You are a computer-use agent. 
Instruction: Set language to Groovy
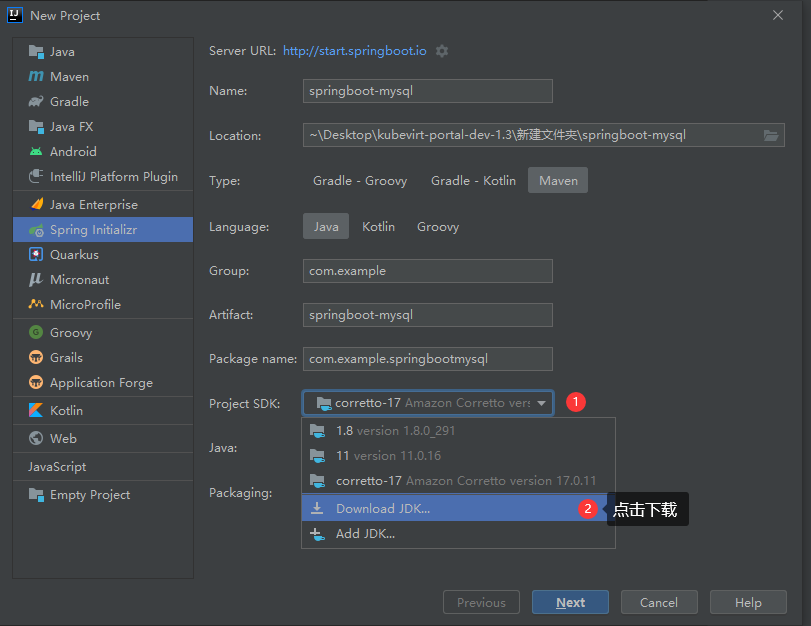[438, 227]
